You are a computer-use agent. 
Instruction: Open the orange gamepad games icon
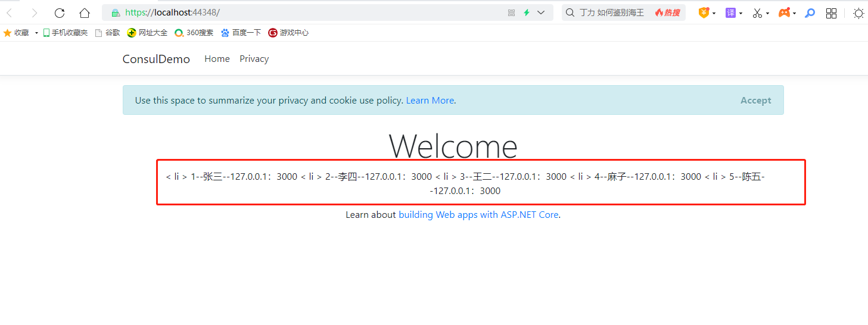784,12
